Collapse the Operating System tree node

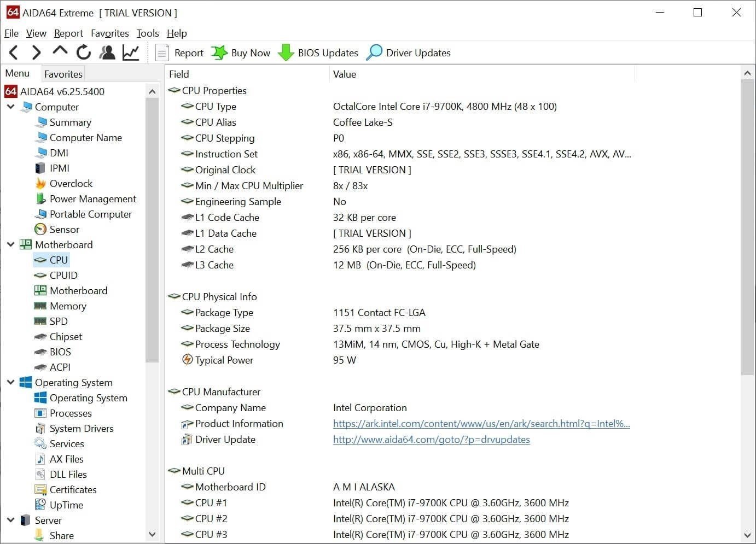click(x=11, y=382)
